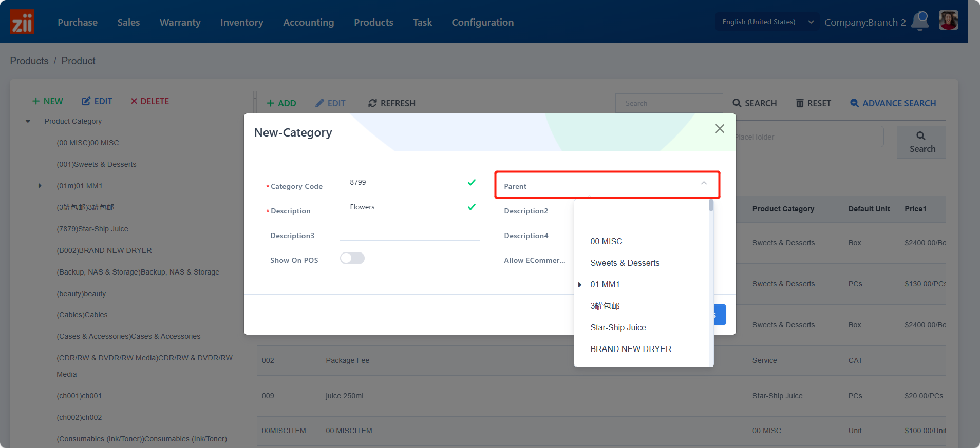Viewport: 980px width, 448px height.
Task: Click the REFRESH icon button
Action: pos(391,103)
